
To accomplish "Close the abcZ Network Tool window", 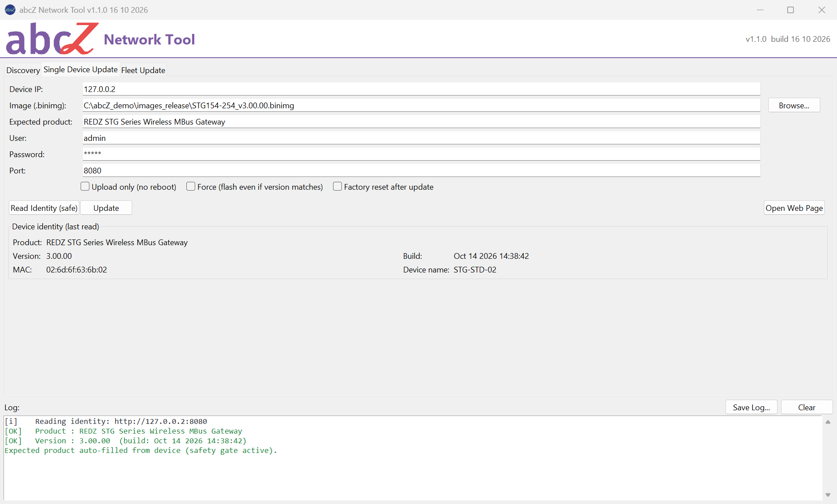I will coord(822,10).
